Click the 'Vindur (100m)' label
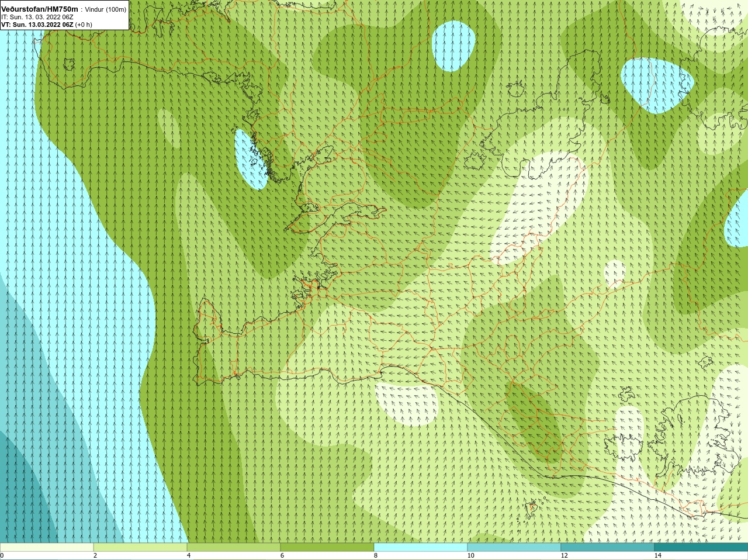 (x=106, y=10)
